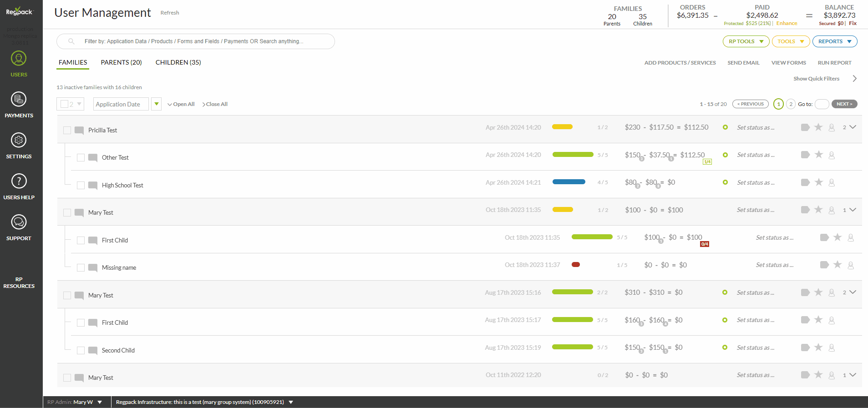This screenshot has height=408, width=868.
Task: Open message icon for Other Test
Action: (93, 158)
